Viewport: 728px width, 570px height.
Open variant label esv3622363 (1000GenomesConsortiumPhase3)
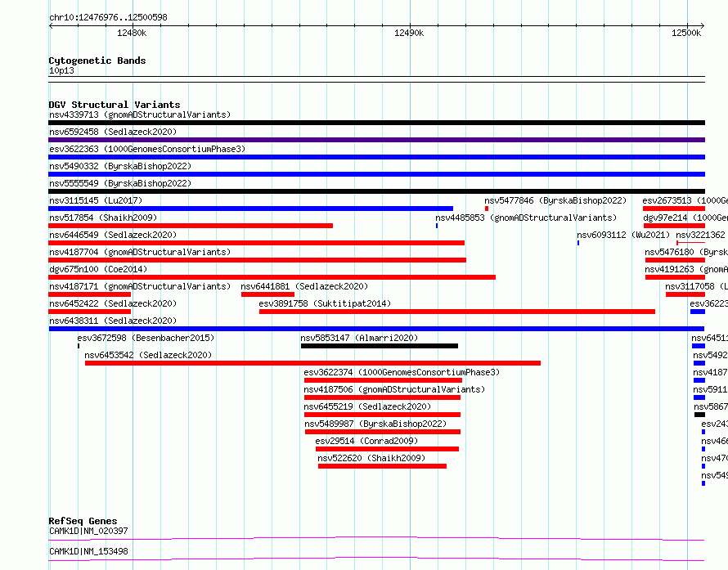point(147,149)
